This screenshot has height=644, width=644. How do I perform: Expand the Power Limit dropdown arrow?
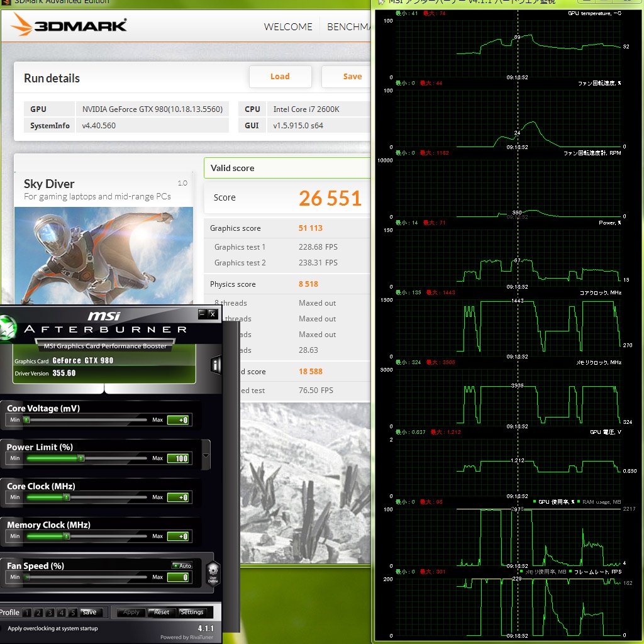click(x=206, y=455)
